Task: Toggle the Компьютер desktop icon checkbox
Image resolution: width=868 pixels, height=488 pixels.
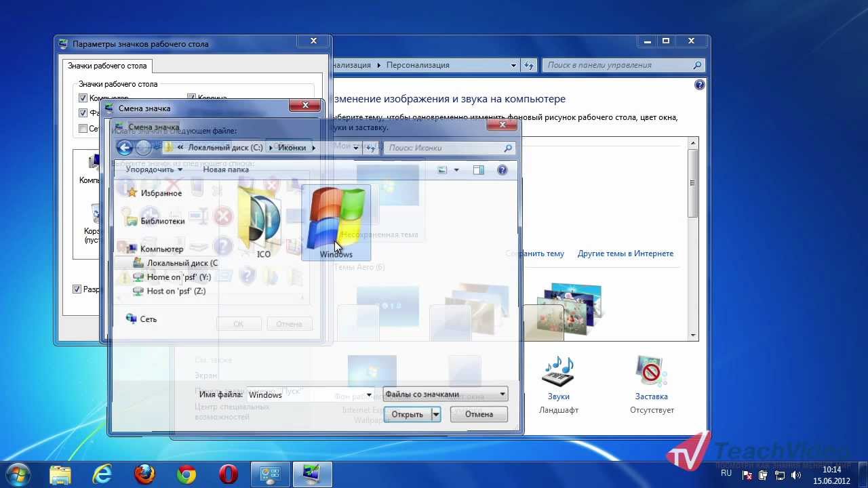Action: 83,98
